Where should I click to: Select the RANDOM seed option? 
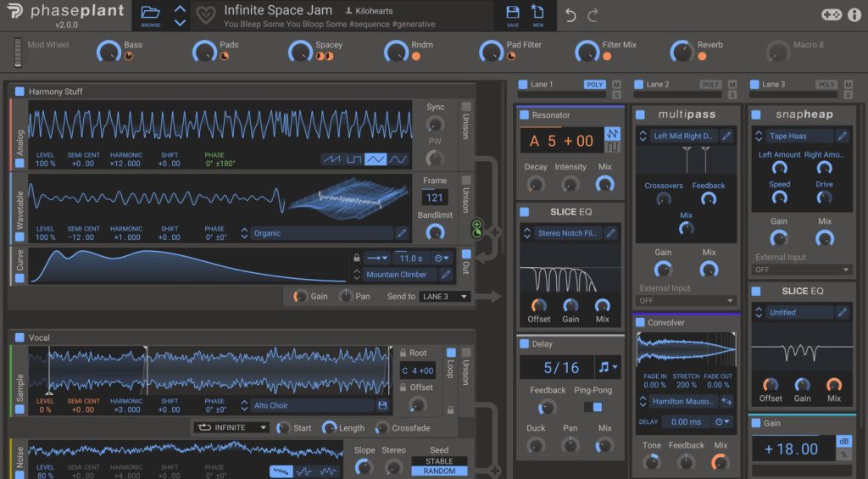(439, 471)
